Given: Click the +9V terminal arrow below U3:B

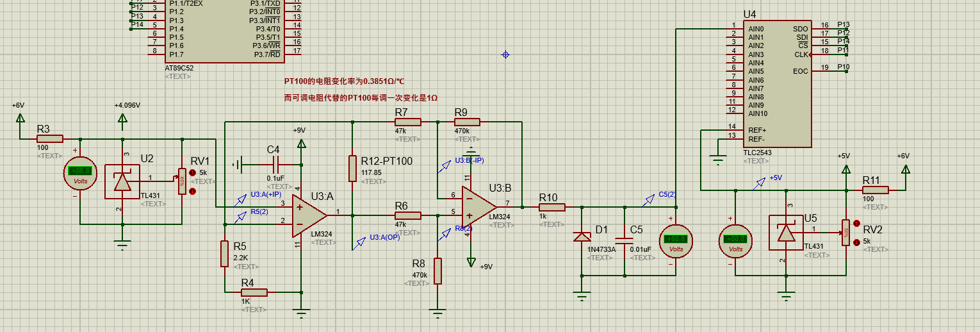Looking at the screenshot, I should (471, 262).
